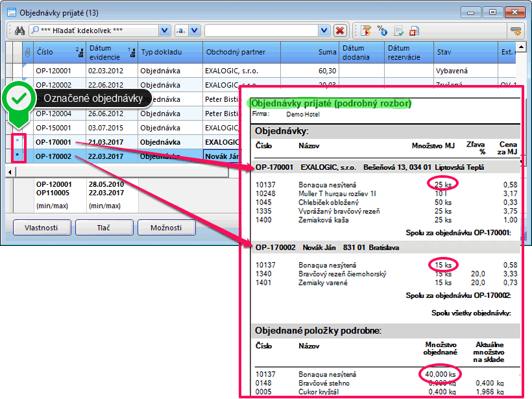532x399 pixels.
Task: Click the Vlastnosti button
Action: [42, 228]
